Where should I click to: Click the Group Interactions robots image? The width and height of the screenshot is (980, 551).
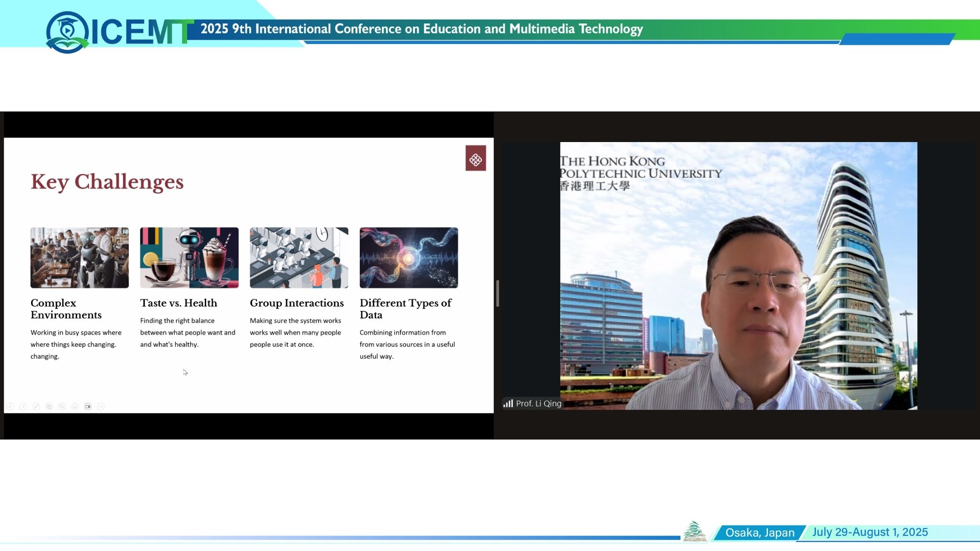click(299, 258)
